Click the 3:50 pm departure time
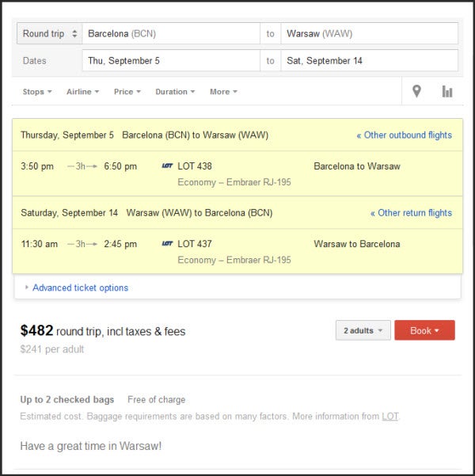Screen dimensions: 475x476 pos(37,166)
